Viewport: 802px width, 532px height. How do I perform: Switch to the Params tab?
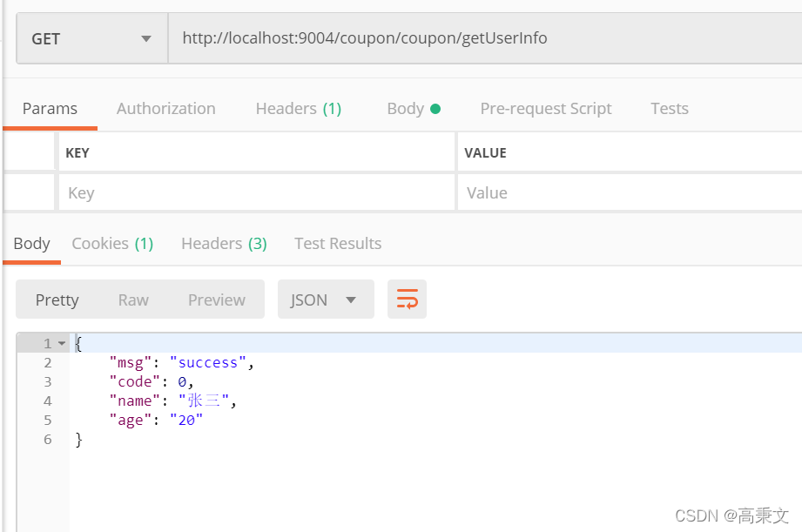click(50, 109)
